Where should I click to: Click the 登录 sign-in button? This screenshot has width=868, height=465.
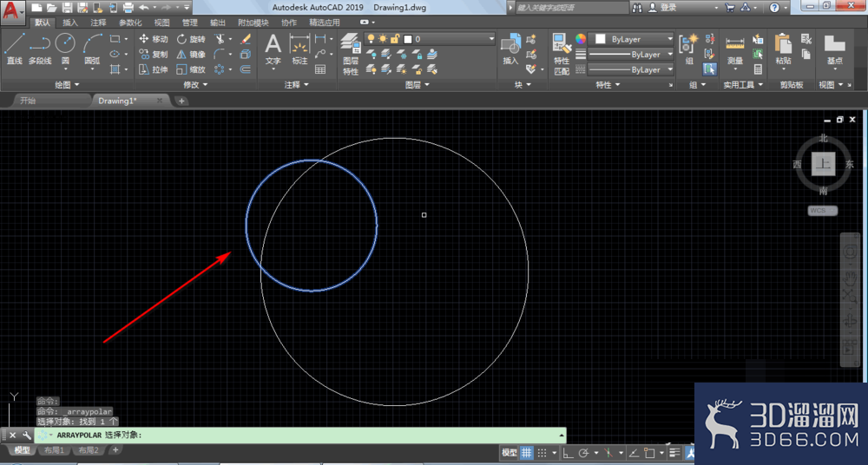point(668,8)
